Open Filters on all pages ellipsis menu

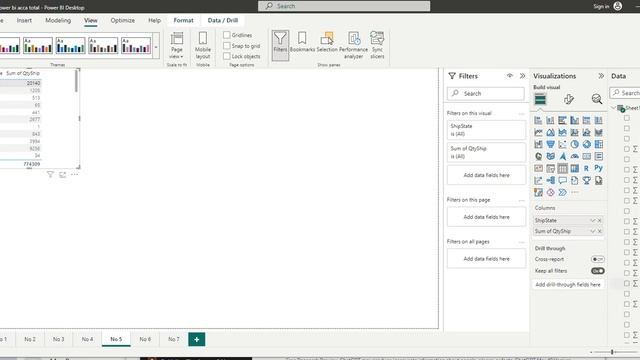pos(521,242)
